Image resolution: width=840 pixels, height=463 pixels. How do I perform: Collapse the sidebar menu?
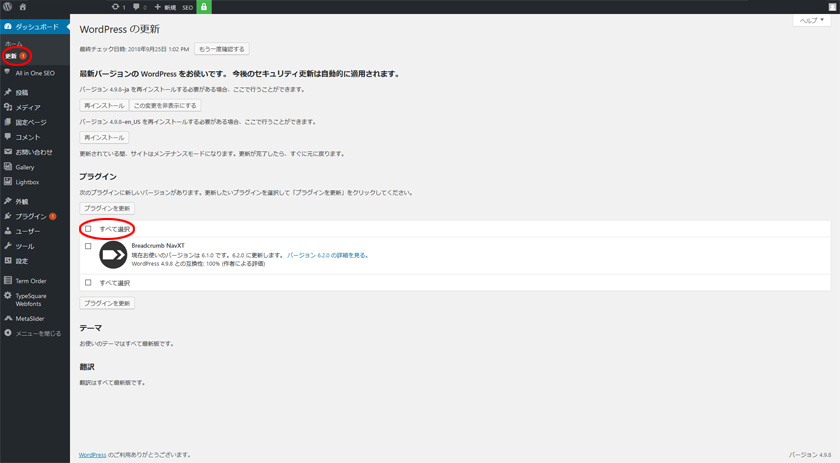(33, 333)
